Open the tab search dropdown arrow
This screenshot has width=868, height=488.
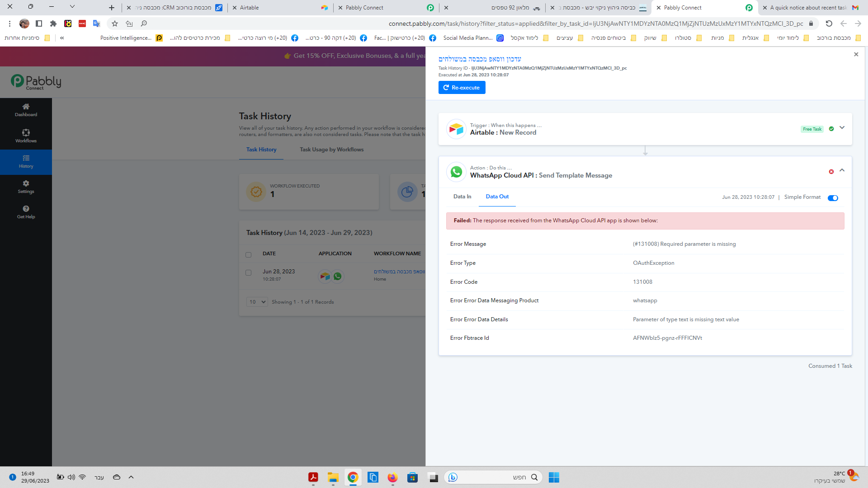click(x=72, y=7)
